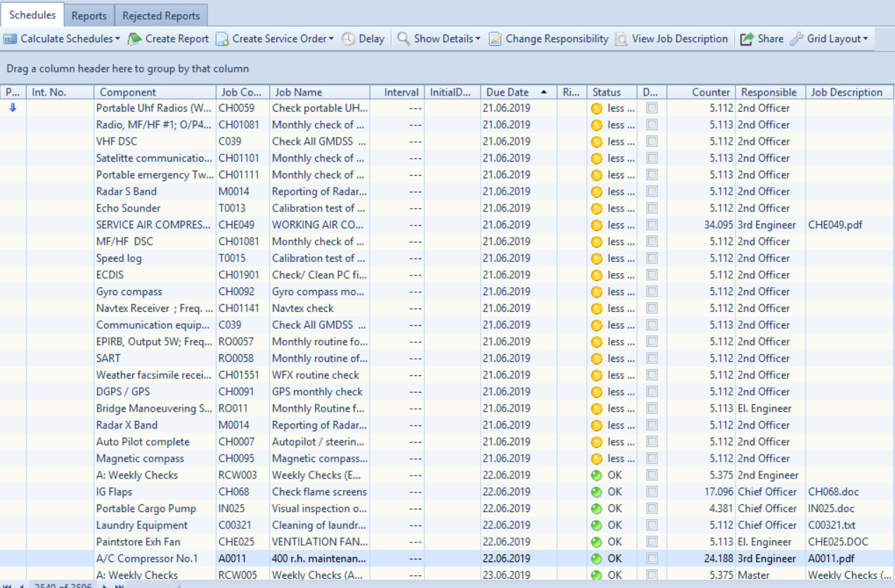
Task: Click the Bridge Manoeuvering component cell
Action: [x=155, y=408]
